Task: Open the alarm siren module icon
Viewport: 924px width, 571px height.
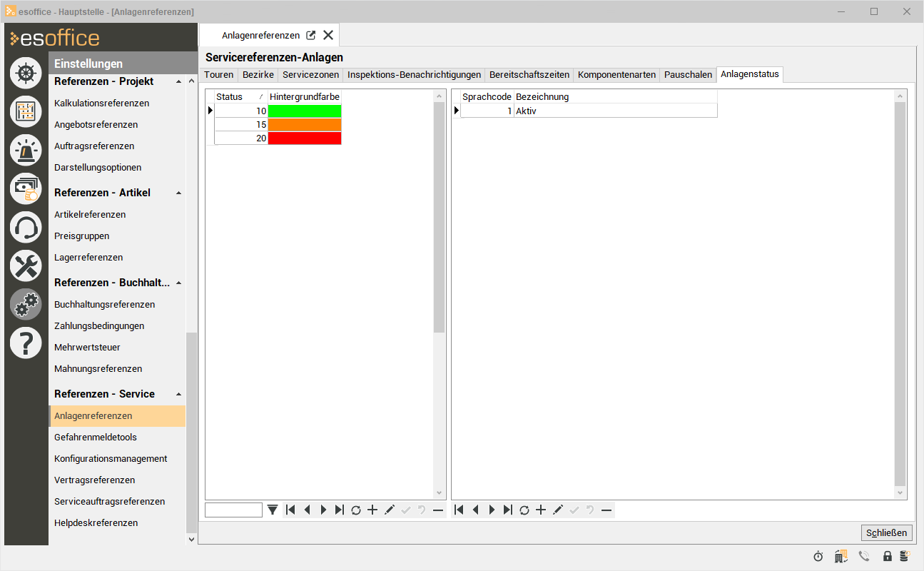Action: point(26,150)
